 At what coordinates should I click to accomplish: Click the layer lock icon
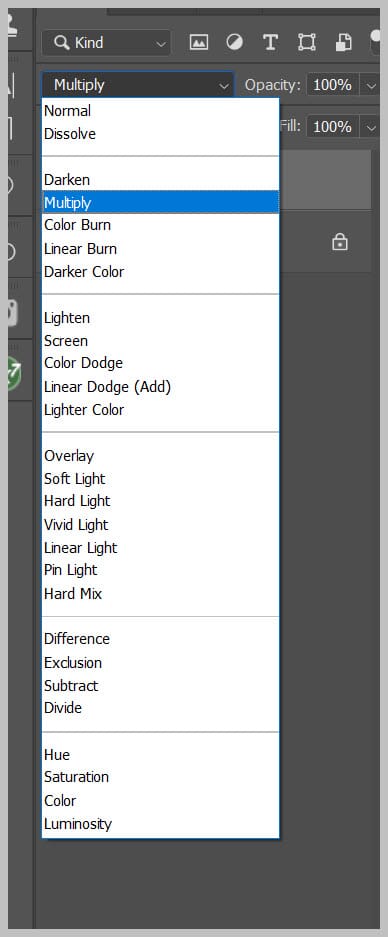coord(340,242)
